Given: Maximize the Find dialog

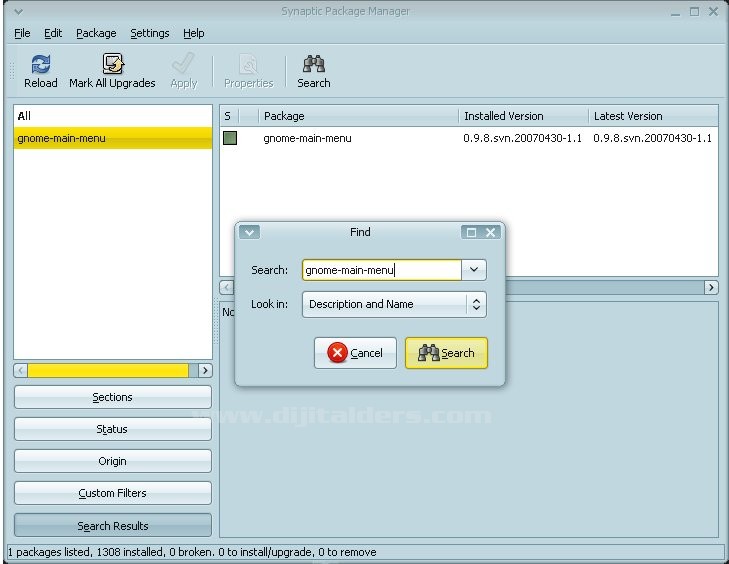Looking at the screenshot, I should coord(471,232).
